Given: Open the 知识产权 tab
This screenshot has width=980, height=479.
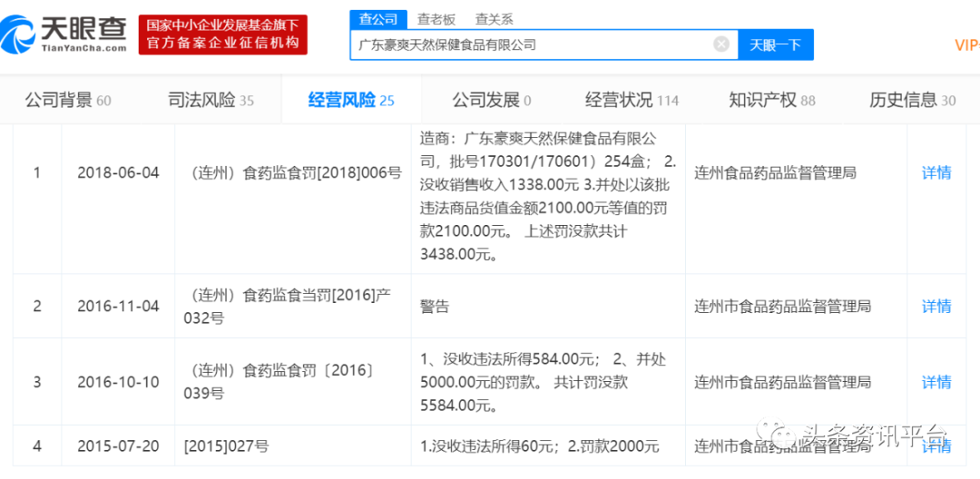Looking at the screenshot, I should (x=772, y=100).
